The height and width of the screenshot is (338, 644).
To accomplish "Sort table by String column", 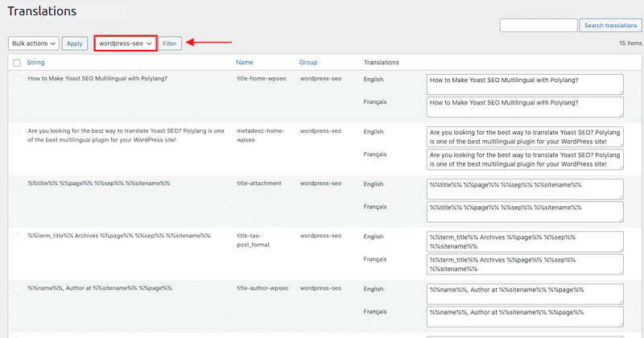I will pyautogui.click(x=35, y=63).
